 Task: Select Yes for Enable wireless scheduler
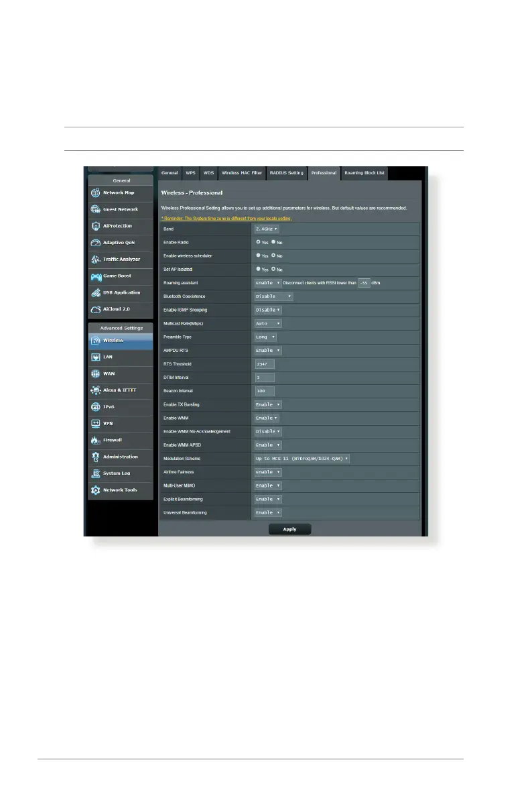point(258,255)
